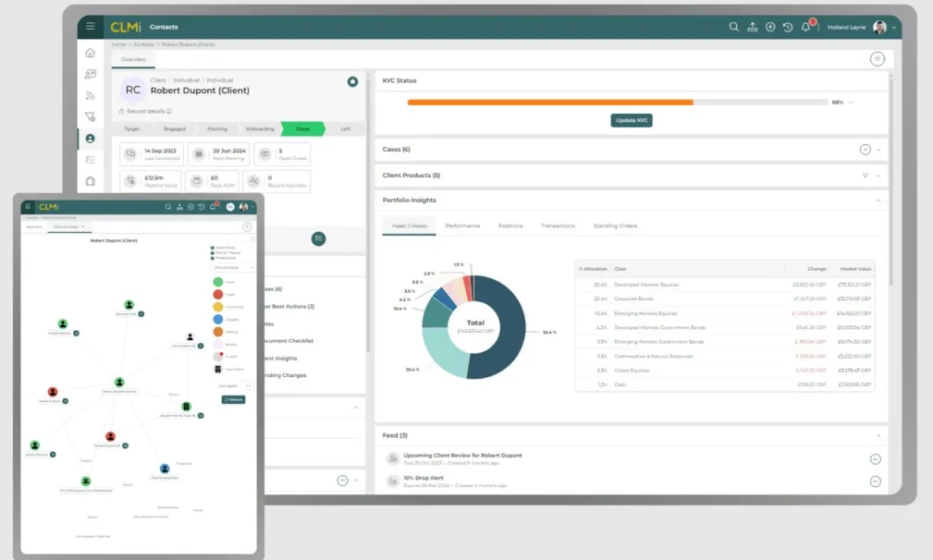Open the briefcase sidebar icon
Viewport: 933px width, 560px height.
(x=91, y=181)
